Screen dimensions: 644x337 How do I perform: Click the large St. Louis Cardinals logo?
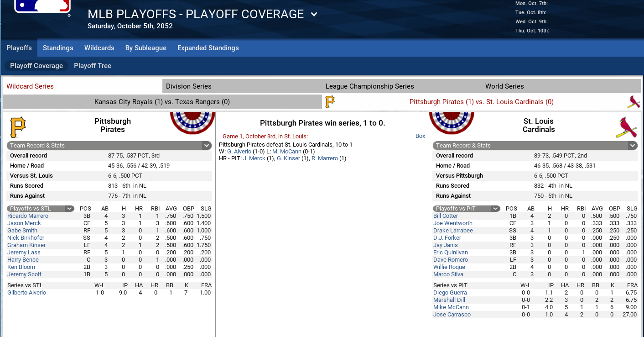pyautogui.click(x=626, y=127)
